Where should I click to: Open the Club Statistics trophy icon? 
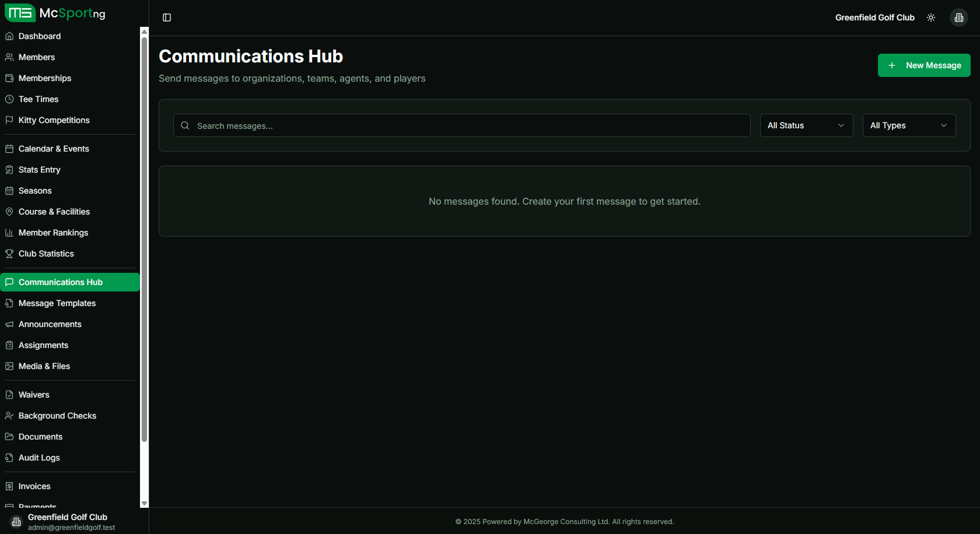pos(9,254)
